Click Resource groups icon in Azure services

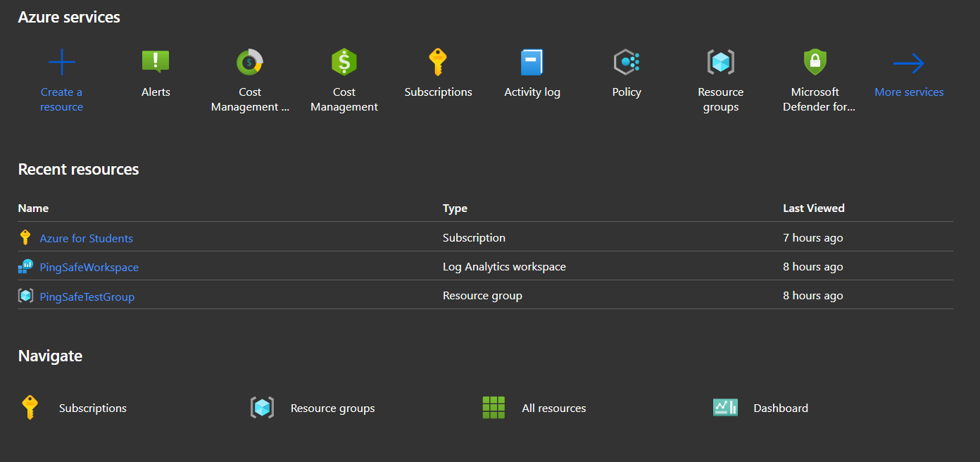click(720, 63)
